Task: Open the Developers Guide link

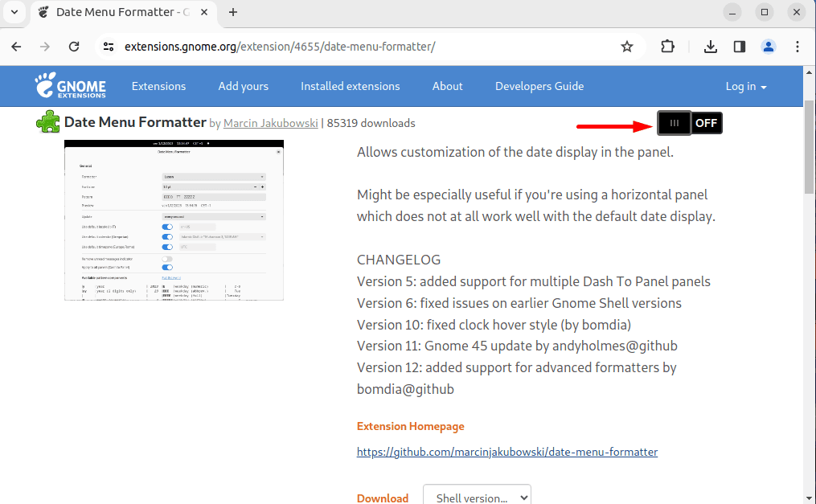Action: 539,86
